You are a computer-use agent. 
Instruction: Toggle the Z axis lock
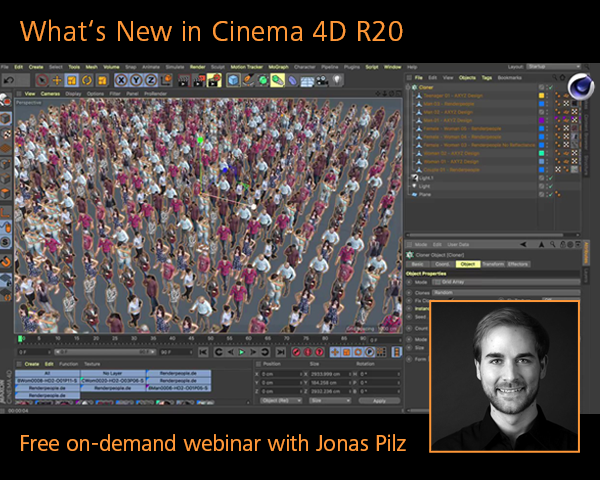click(151, 80)
